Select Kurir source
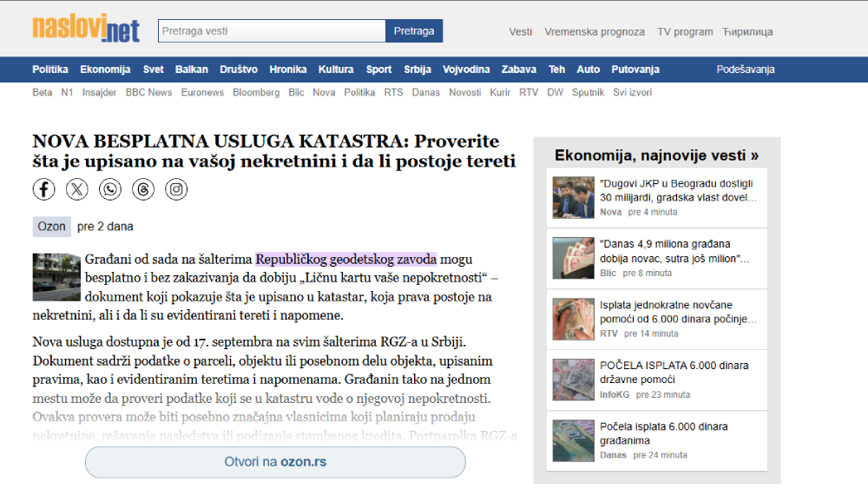Viewport: 868px width, 489px height. [x=500, y=92]
